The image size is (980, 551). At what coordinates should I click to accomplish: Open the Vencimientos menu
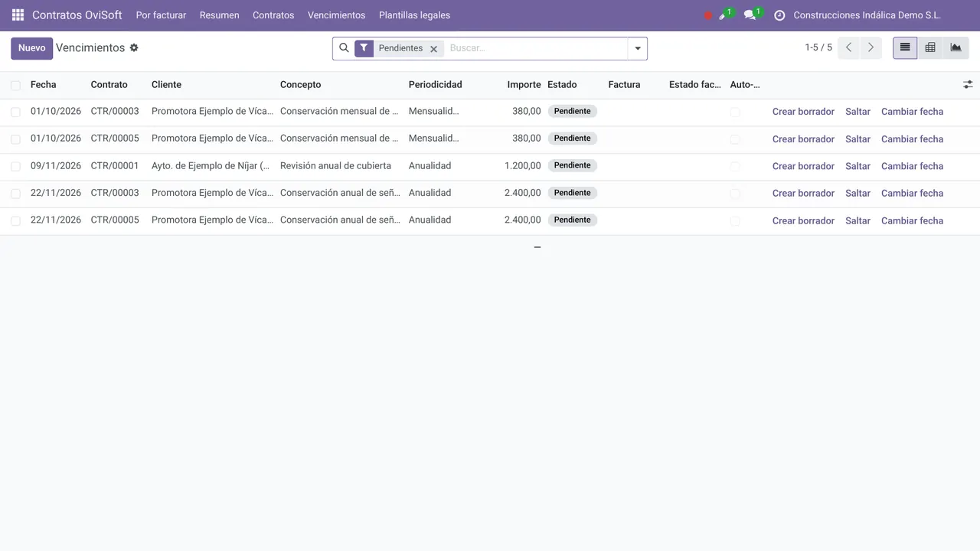point(336,15)
